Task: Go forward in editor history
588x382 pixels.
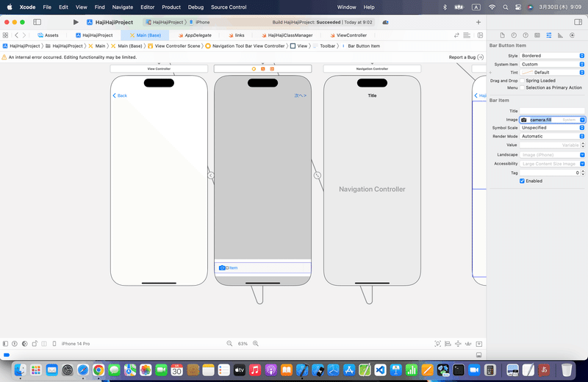Action: point(24,35)
